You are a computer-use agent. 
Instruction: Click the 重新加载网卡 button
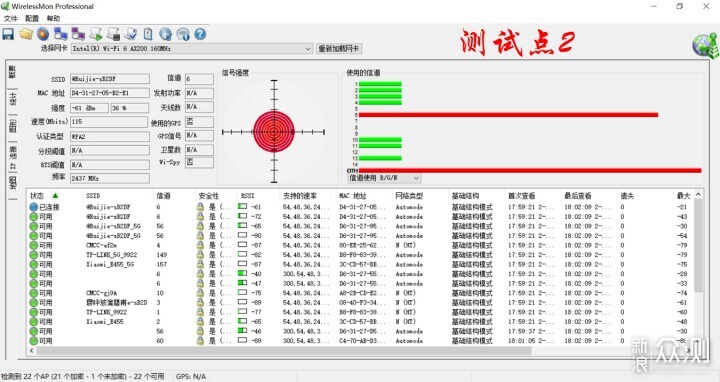click(339, 49)
